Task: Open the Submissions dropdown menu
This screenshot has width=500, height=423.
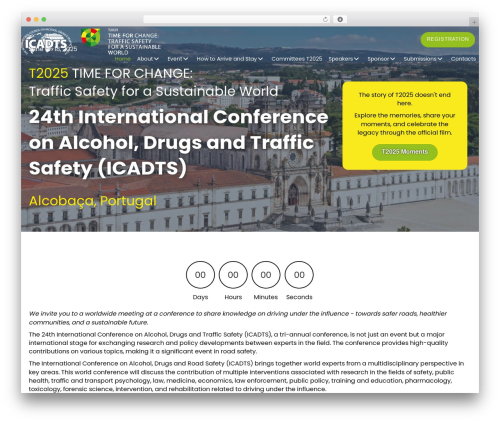Action: [423, 59]
